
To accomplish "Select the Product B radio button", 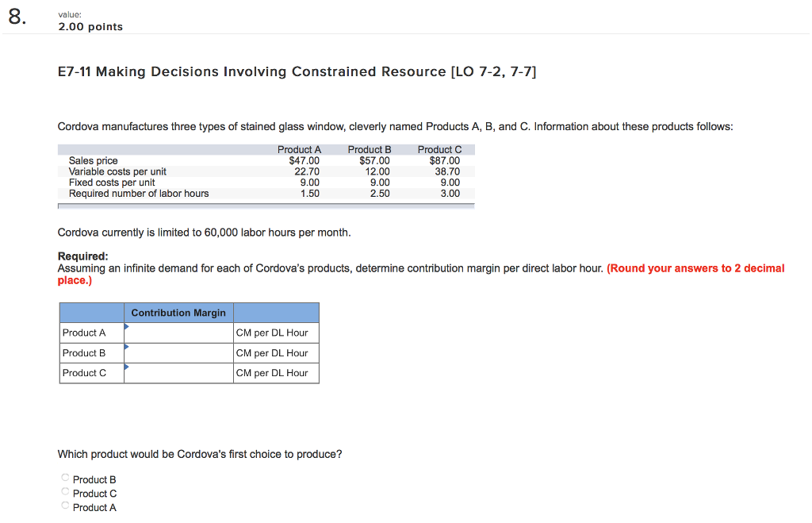I will coord(64,477).
